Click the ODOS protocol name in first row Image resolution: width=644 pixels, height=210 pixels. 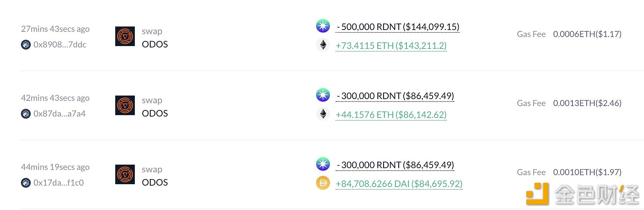click(x=155, y=44)
